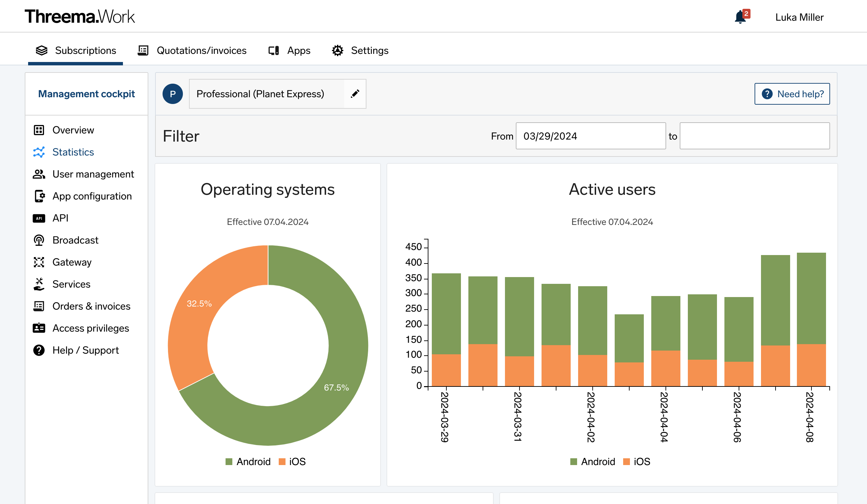Screen dimensions: 867x504
Task: Click the Need help? button
Action: pyautogui.click(x=792, y=93)
